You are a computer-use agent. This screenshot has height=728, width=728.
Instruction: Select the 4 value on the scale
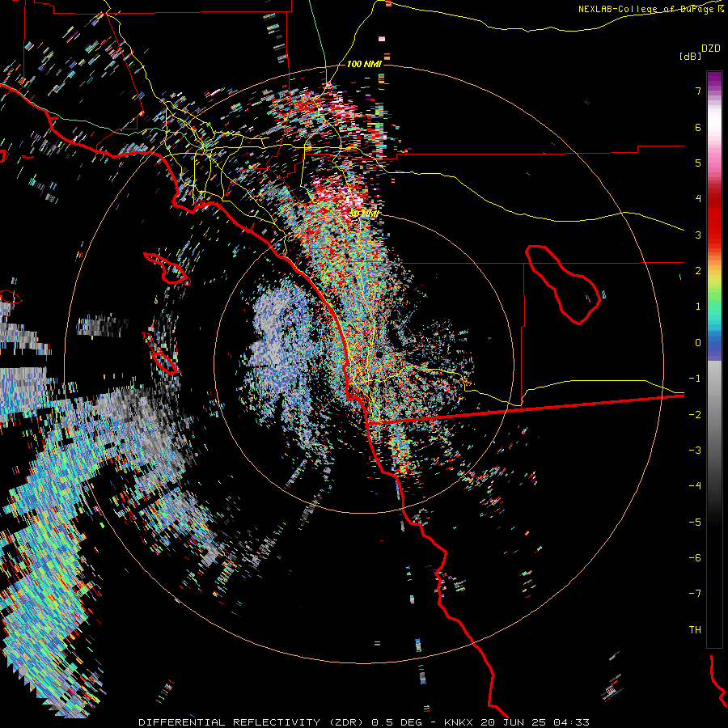click(x=698, y=199)
